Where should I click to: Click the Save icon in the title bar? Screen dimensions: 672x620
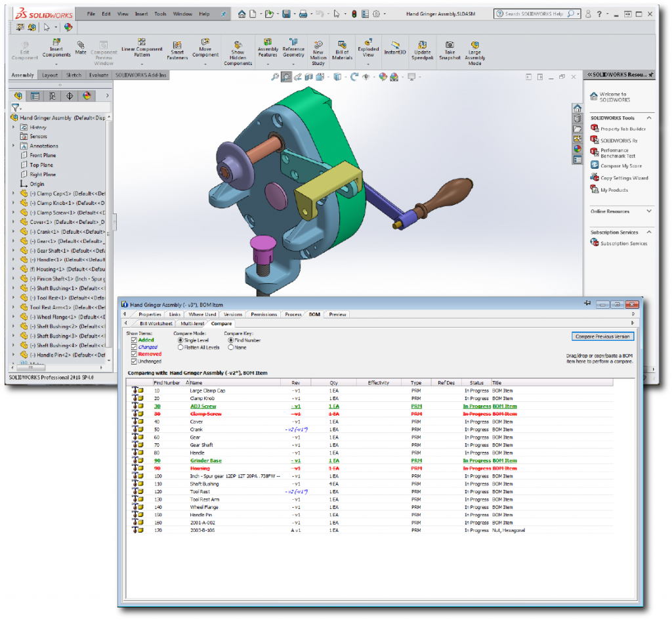pos(286,14)
